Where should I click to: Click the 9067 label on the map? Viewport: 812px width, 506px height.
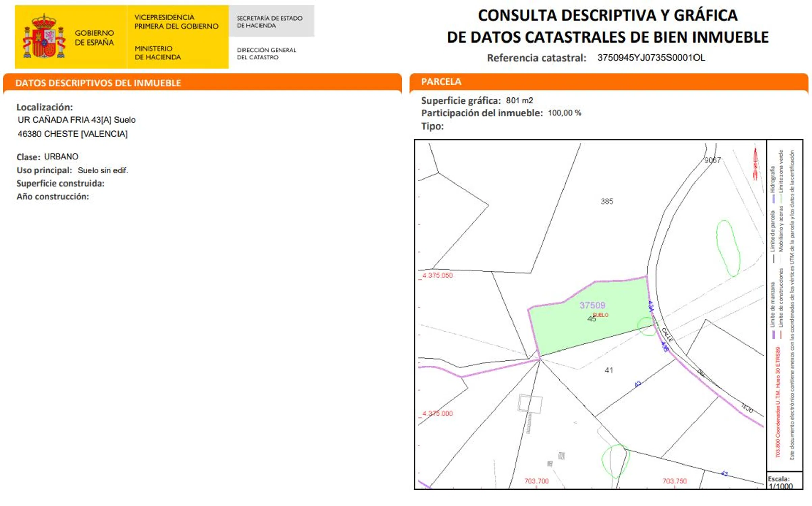(712, 160)
